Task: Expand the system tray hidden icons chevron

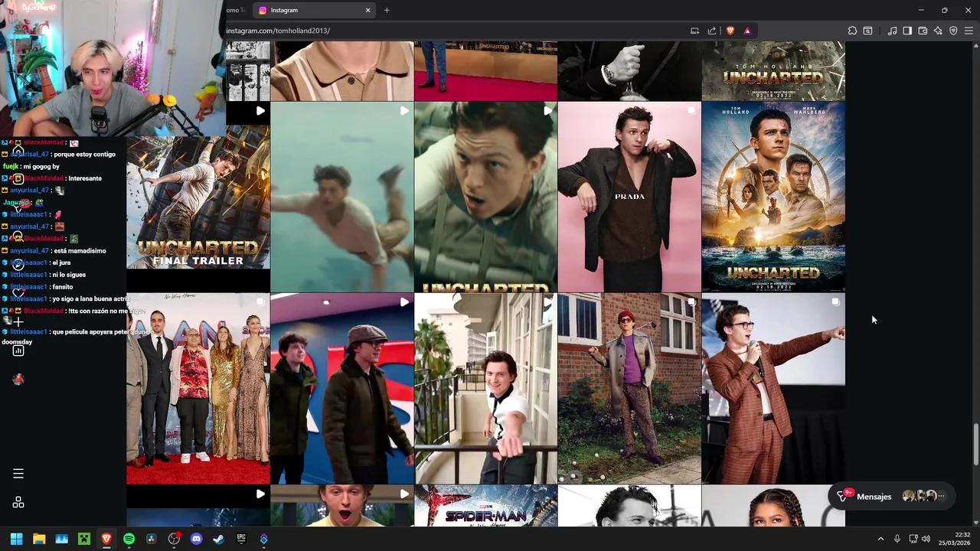Action: 880,539
